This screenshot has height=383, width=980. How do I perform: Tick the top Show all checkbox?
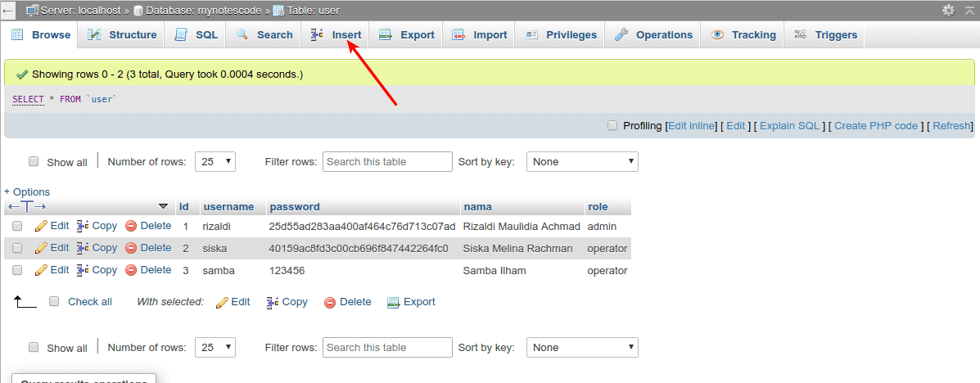click(34, 161)
